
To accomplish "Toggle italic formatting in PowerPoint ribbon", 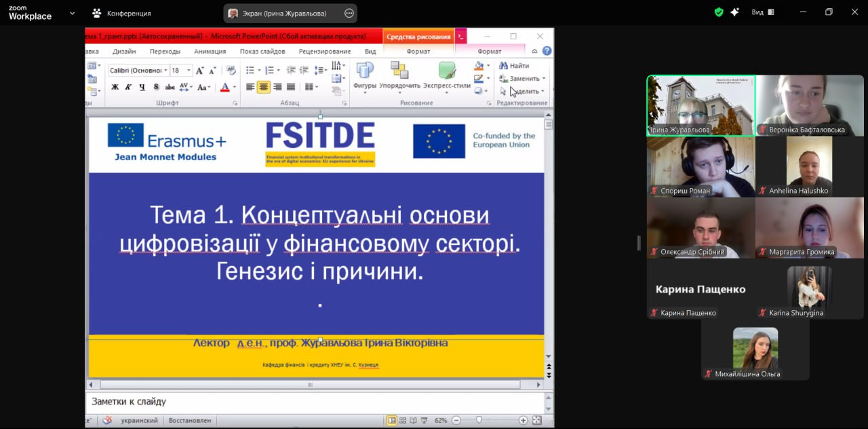I will [128, 87].
